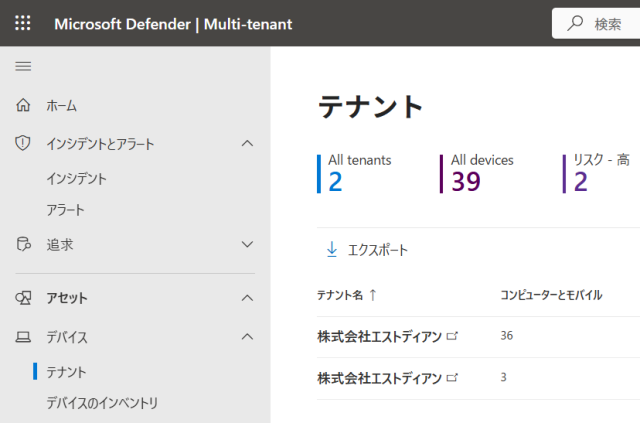Open external link icon beside second tenant

click(x=452, y=378)
